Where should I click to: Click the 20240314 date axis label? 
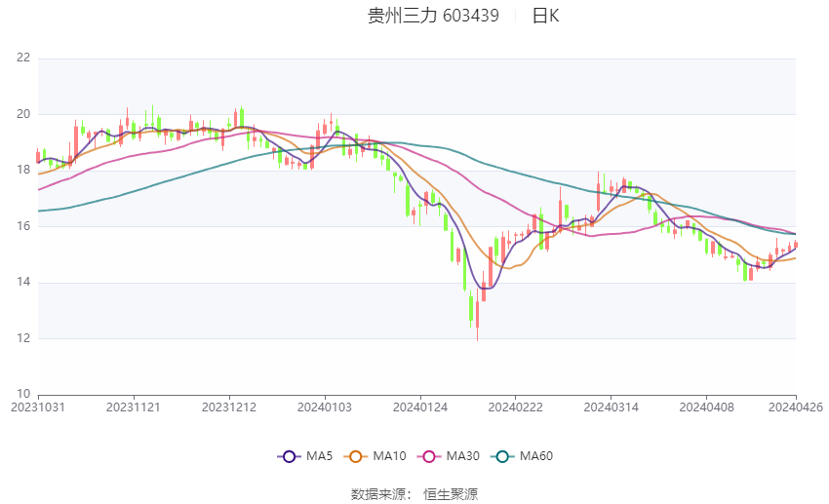(612, 407)
